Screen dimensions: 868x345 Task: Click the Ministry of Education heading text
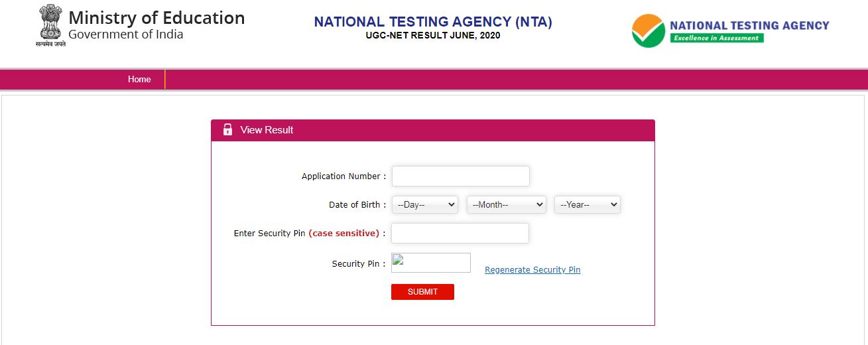pos(156,18)
